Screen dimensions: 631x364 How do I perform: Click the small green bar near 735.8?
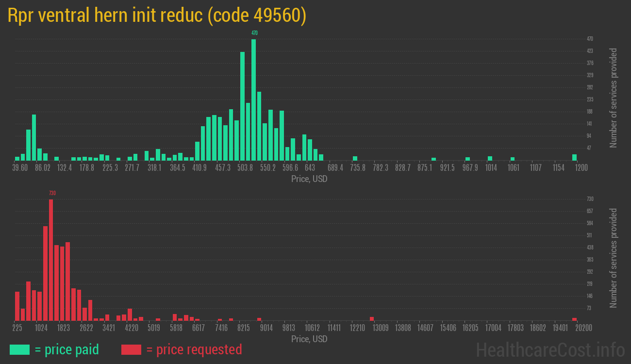355,158
